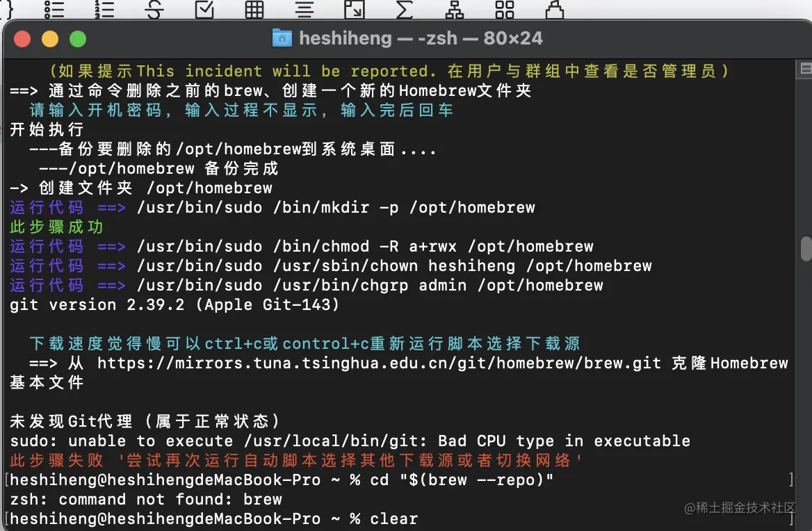812x531 pixels.
Task: Click the '未发现Git代理' status line
Action: click(145, 421)
